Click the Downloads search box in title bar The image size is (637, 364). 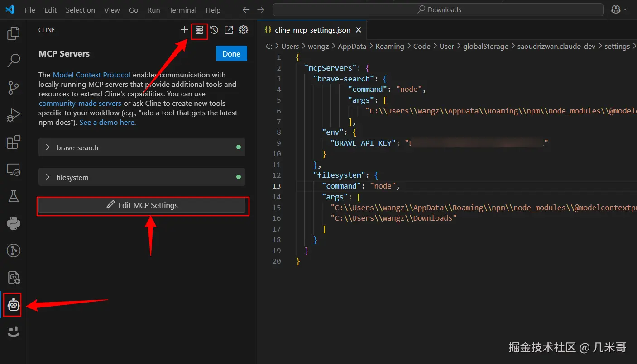(438, 9)
